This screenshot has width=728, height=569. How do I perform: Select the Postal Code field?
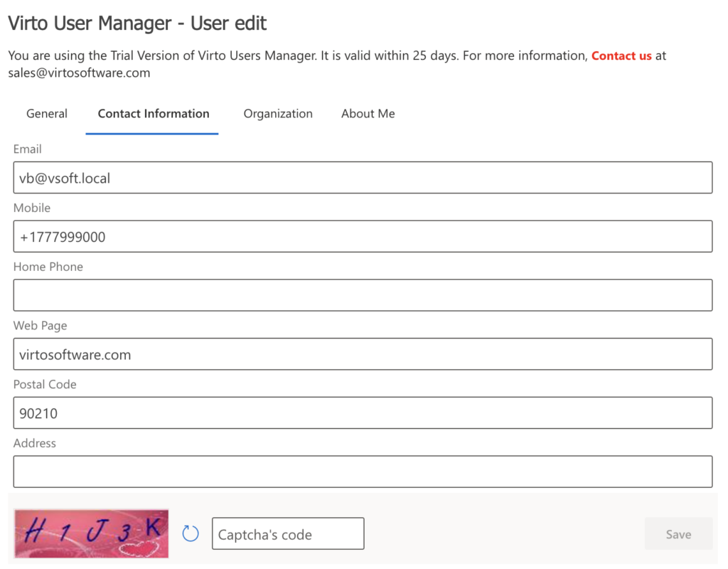coord(363,413)
